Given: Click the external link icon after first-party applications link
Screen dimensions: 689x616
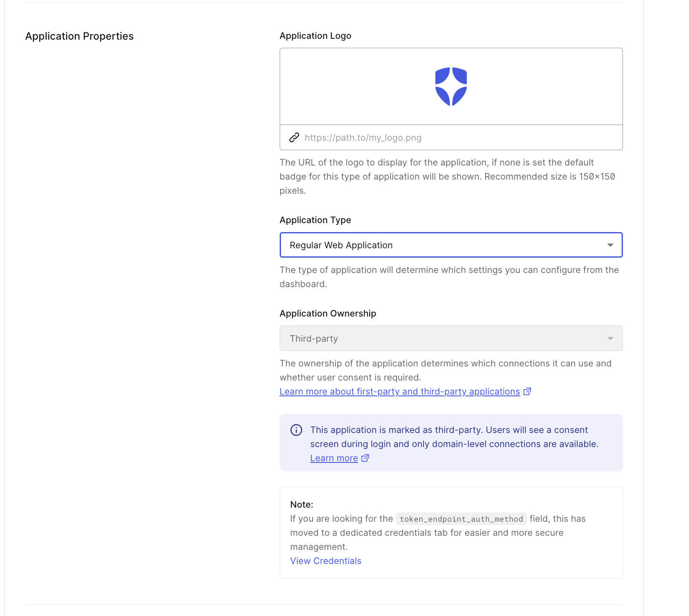Looking at the screenshot, I should (527, 391).
